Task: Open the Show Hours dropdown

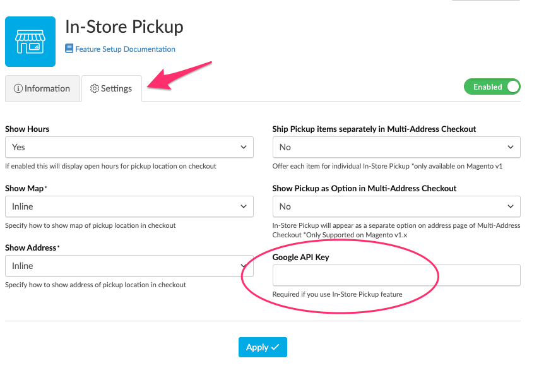Action: tap(129, 147)
